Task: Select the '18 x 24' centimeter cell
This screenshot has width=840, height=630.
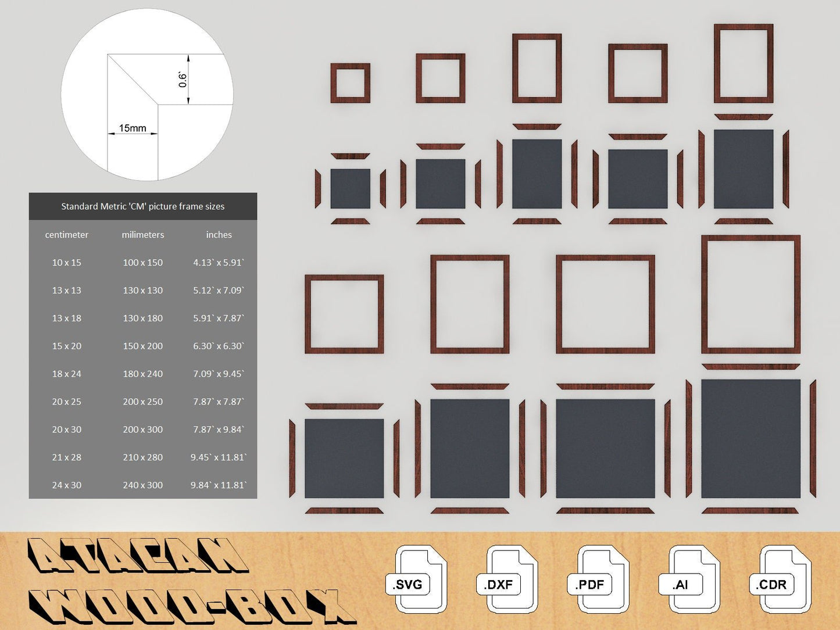Action: point(67,374)
